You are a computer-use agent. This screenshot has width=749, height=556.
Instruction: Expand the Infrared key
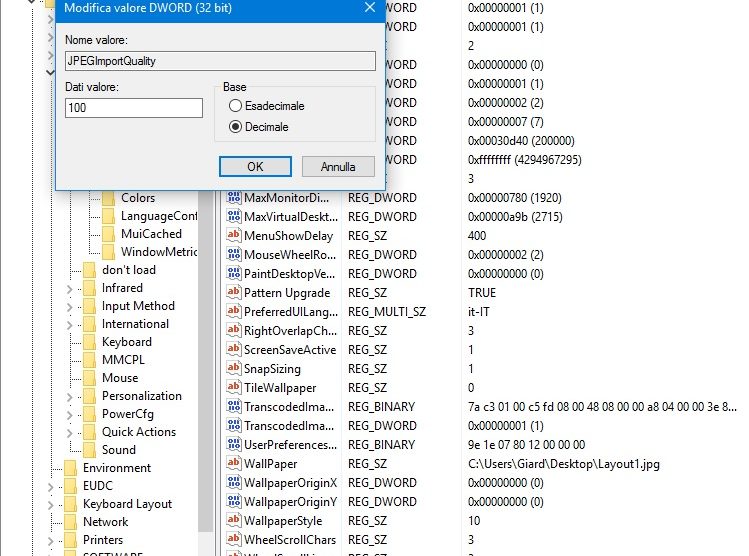pyautogui.click(x=70, y=289)
